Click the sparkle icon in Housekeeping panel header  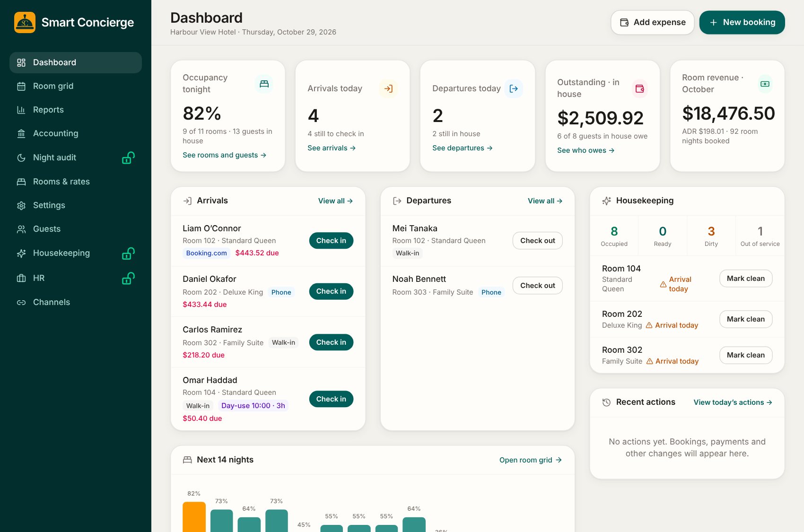pyautogui.click(x=606, y=201)
